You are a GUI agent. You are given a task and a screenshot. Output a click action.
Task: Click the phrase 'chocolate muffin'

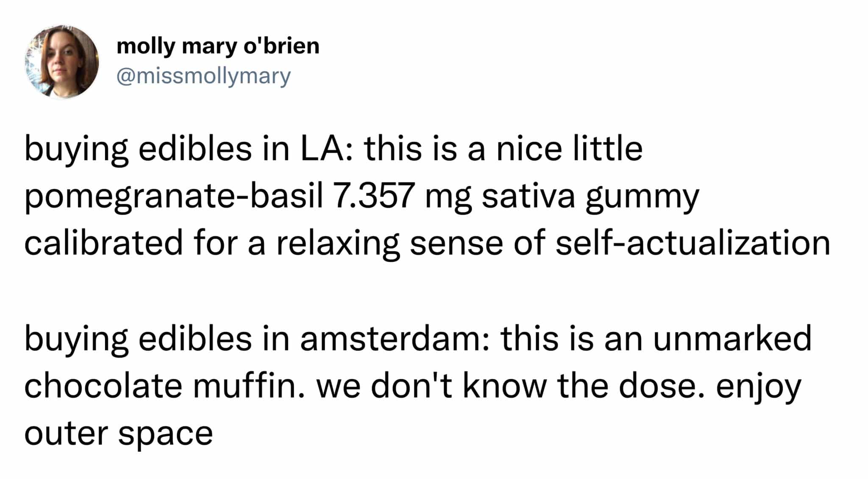coord(164,386)
